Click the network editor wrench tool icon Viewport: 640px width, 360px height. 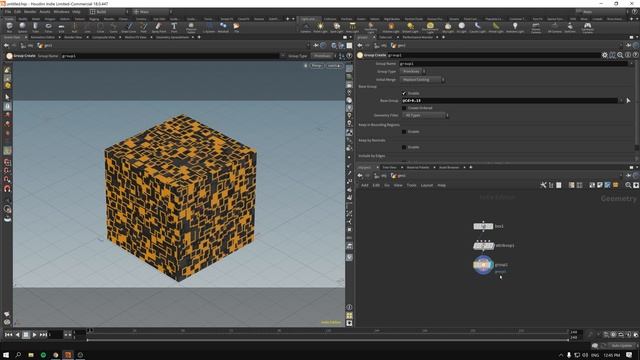point(543,185)
